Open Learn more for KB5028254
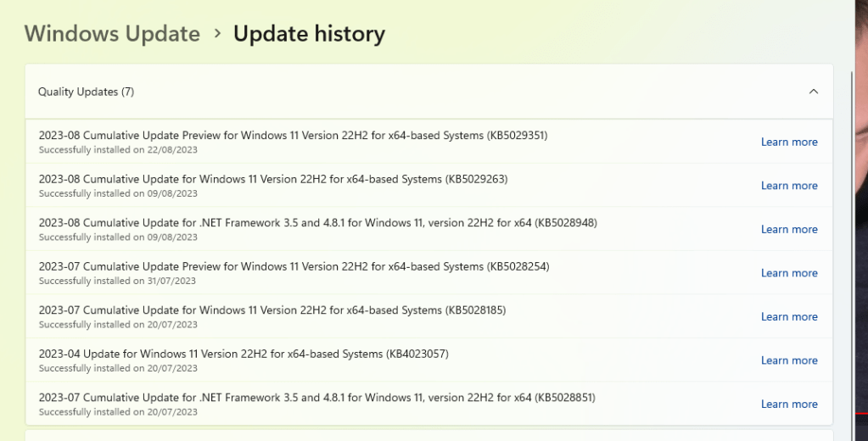 [789, 273]
